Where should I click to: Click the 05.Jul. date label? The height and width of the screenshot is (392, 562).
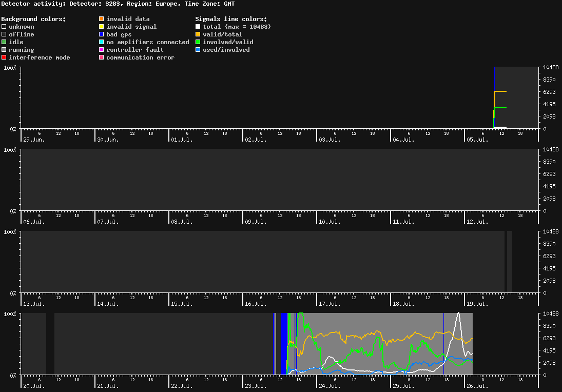click(x=477, y=140)
